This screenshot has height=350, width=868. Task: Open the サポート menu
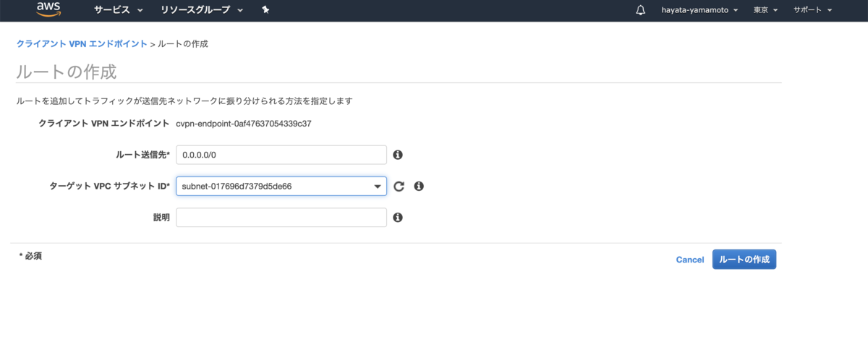click(x=813, y=10)
